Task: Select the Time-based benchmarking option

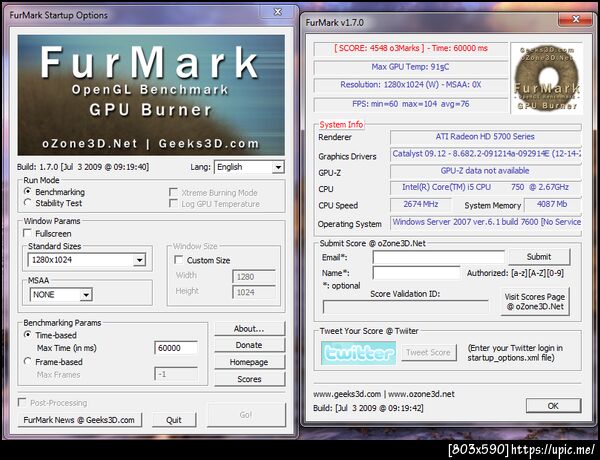Action: pyautogui.click(x=28, y=334)
